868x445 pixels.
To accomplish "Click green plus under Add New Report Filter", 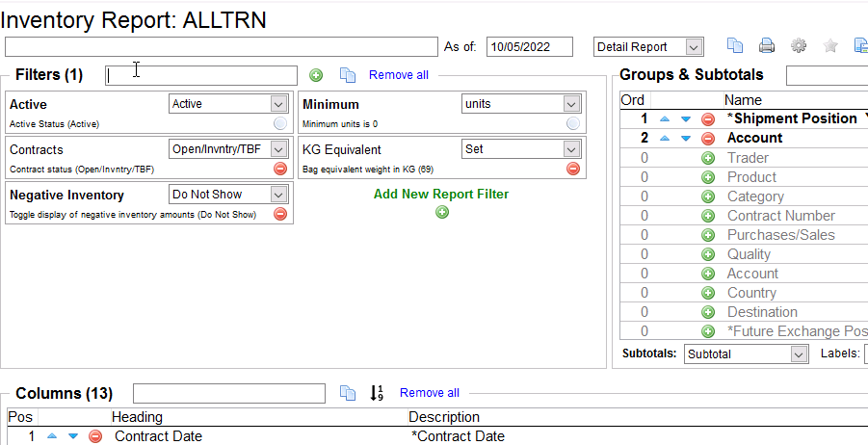I will pyautogui.click(x=442, y=212).
